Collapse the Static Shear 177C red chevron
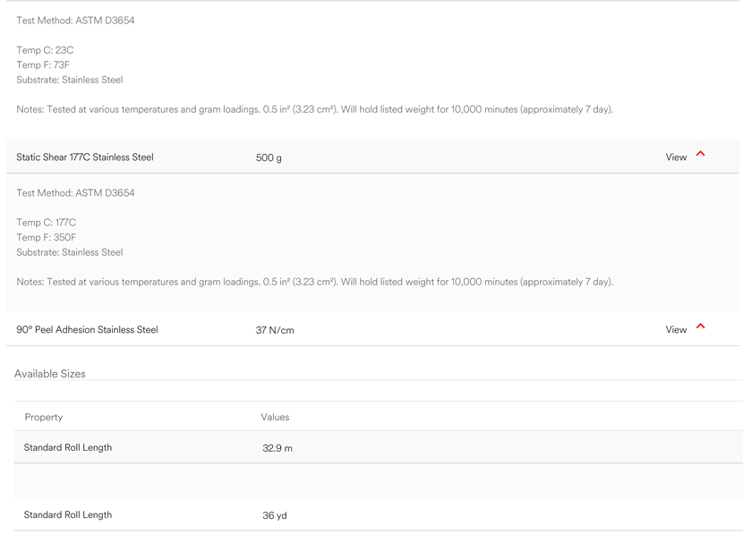The width and height of the screenshot is (743, 560). click(700, 153)
